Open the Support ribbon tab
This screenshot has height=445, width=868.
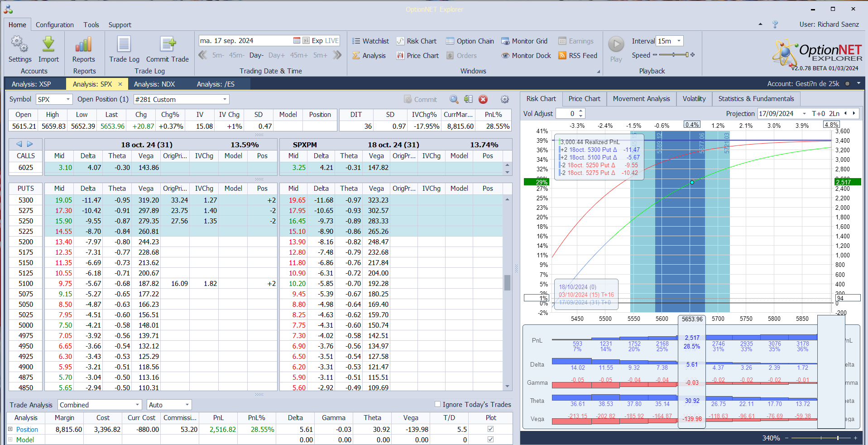[x=120, y=25]
